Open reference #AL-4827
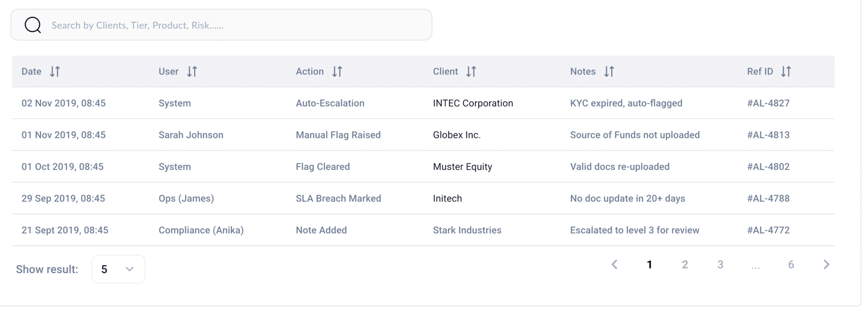The width and height of the screenshot is (868, 312). pos(768,103)
